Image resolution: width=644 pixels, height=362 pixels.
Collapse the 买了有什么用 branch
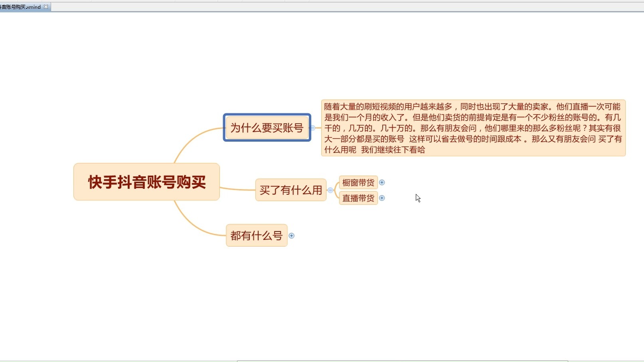pyautogui.click(x=330, y=190)
